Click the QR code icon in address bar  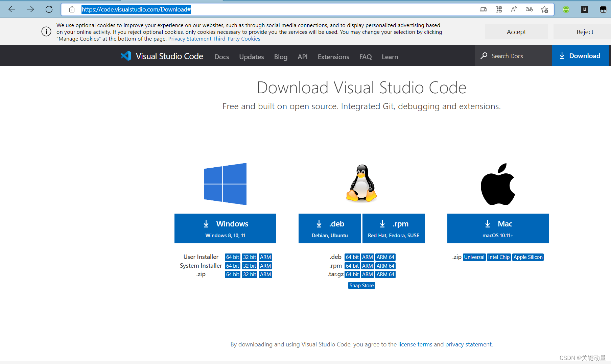499,9
